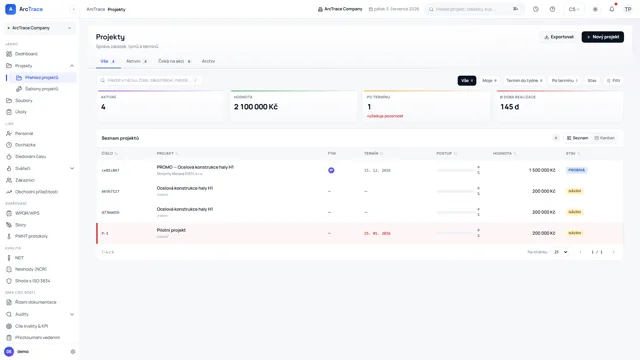Viewport: 640px width, 360px height.
Task: Open the help icon in header
Action: 552,9
